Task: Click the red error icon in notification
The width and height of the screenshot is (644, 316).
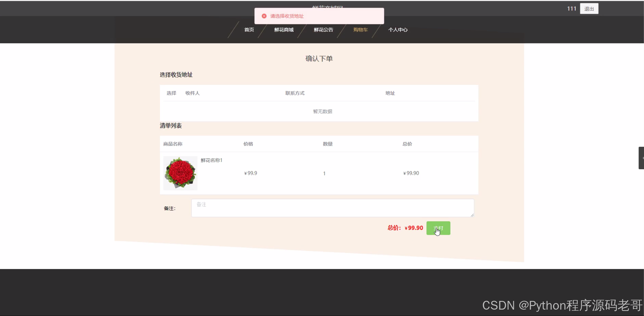Action: click(x=264, y=16)
